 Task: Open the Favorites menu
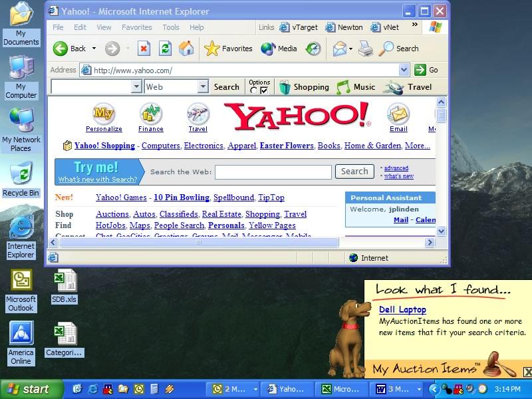(137, 27)
